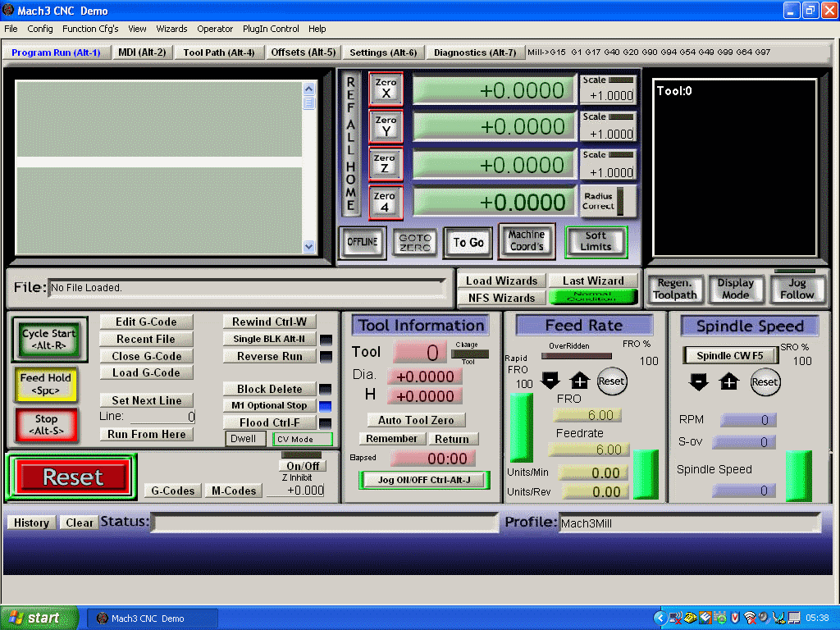Click the feed rate increase plus icon

580,381
